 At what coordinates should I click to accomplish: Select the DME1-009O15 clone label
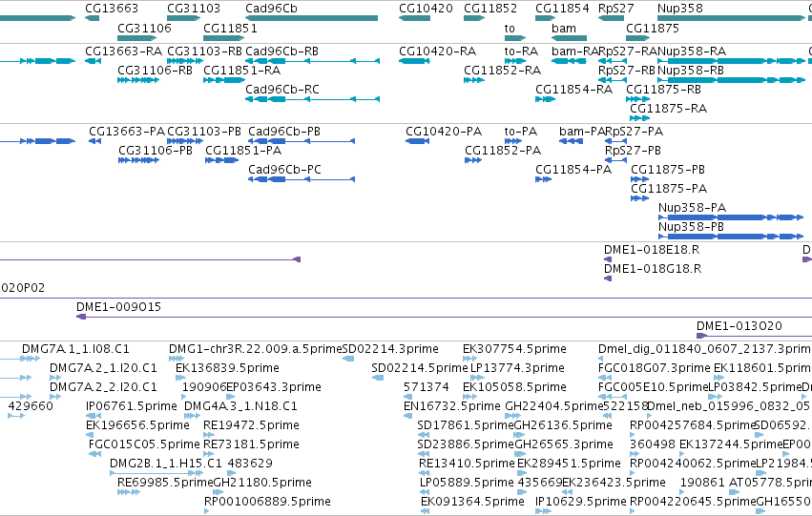118,307
